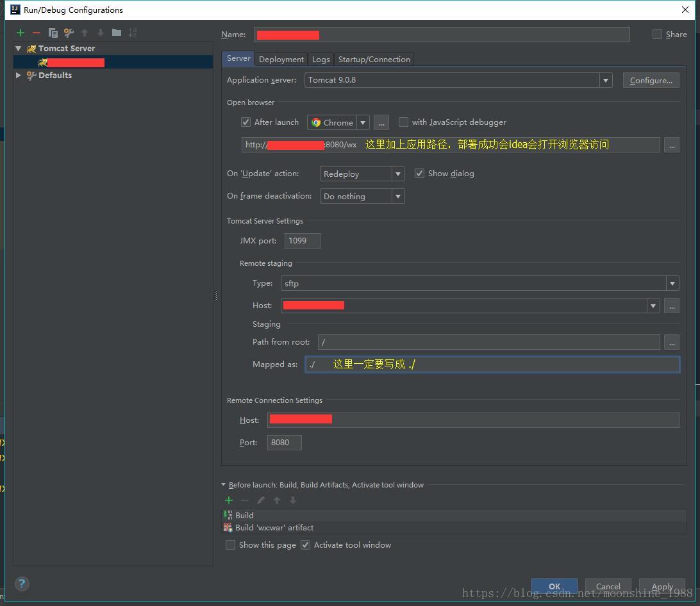The image size is (700, 606).
Task: Close the Run/Debug Configurations dialog
Action: pyautogui.click(x=685, y=10)
